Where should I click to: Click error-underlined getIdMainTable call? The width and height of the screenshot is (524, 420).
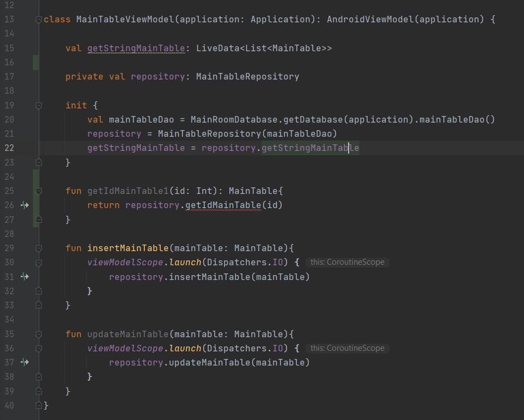tap(223, 205)
